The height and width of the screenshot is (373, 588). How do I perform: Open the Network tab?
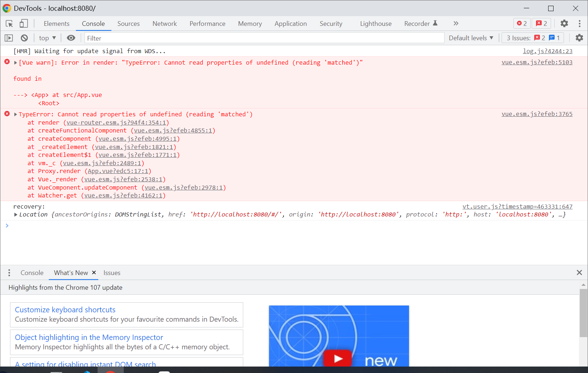[x=165, y=24]
